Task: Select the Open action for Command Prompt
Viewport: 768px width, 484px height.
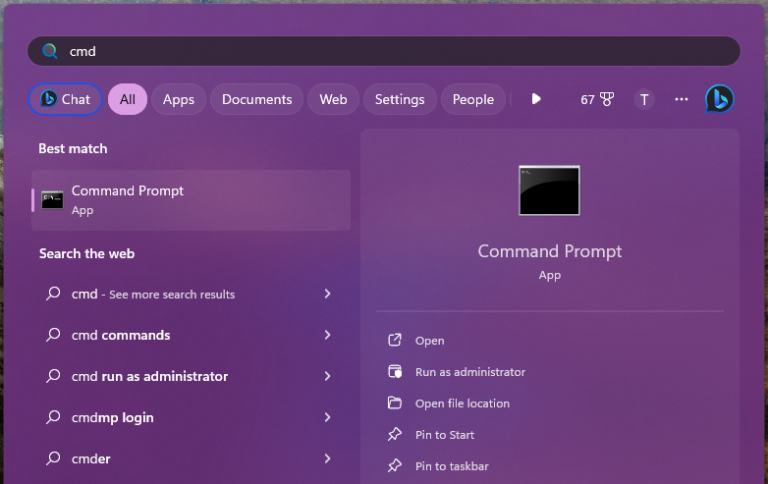Action: pos(430,340)
